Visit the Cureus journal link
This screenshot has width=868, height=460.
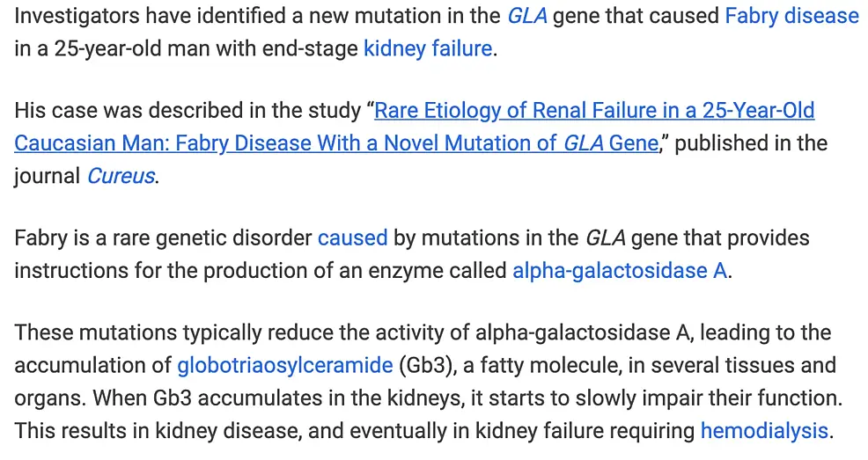coord(121,175)
